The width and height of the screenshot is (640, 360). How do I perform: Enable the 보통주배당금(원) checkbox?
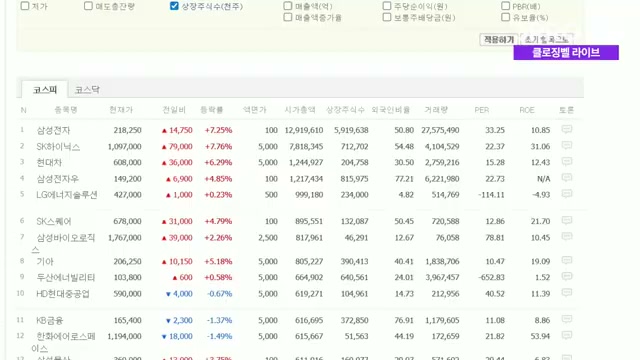pos(387,17)
